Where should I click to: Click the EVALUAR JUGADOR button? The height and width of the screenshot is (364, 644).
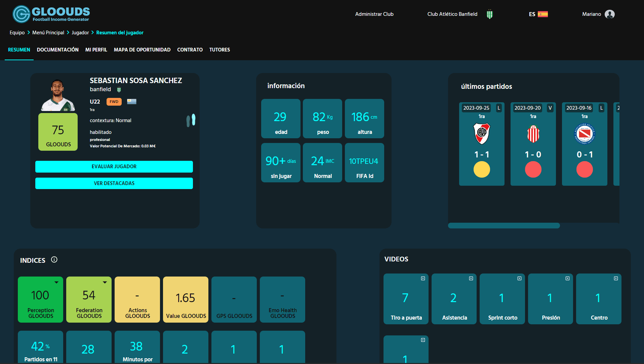click(x=114, y=167)
